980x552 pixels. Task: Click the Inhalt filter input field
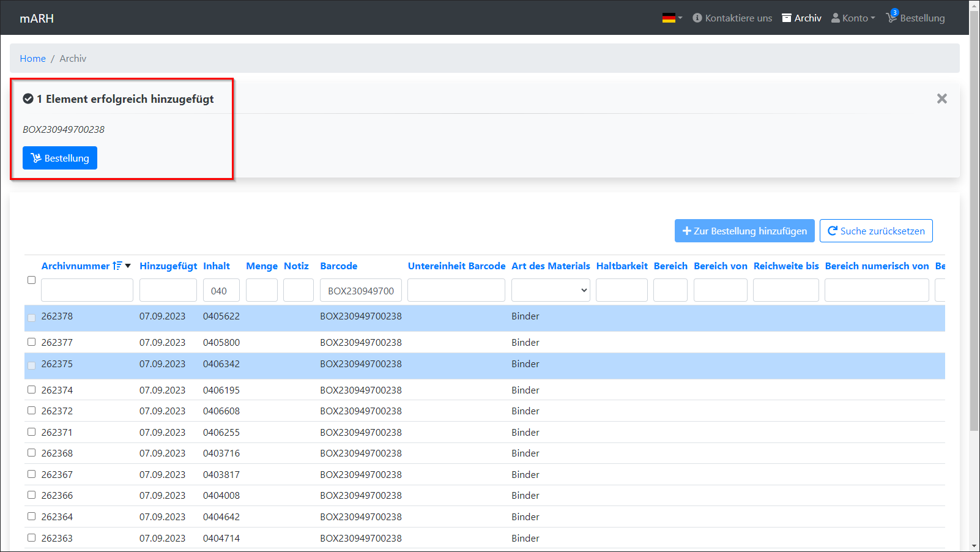coord(221,290)
